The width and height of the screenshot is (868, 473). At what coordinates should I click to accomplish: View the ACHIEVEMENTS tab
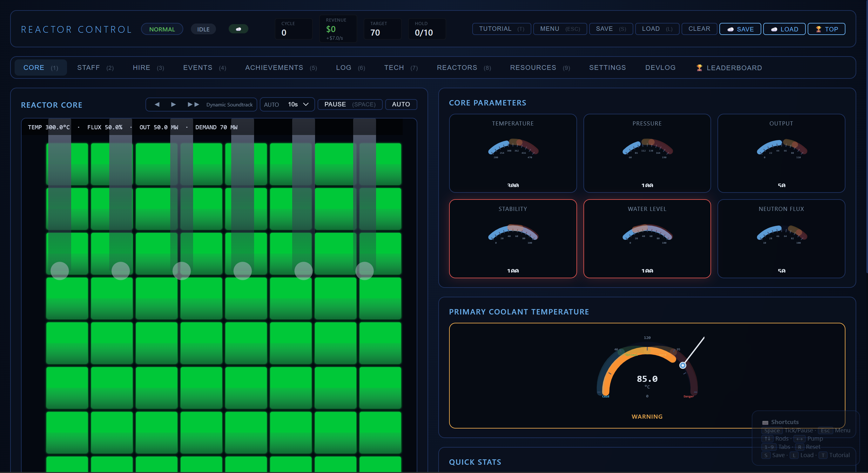tap(281, 67)
